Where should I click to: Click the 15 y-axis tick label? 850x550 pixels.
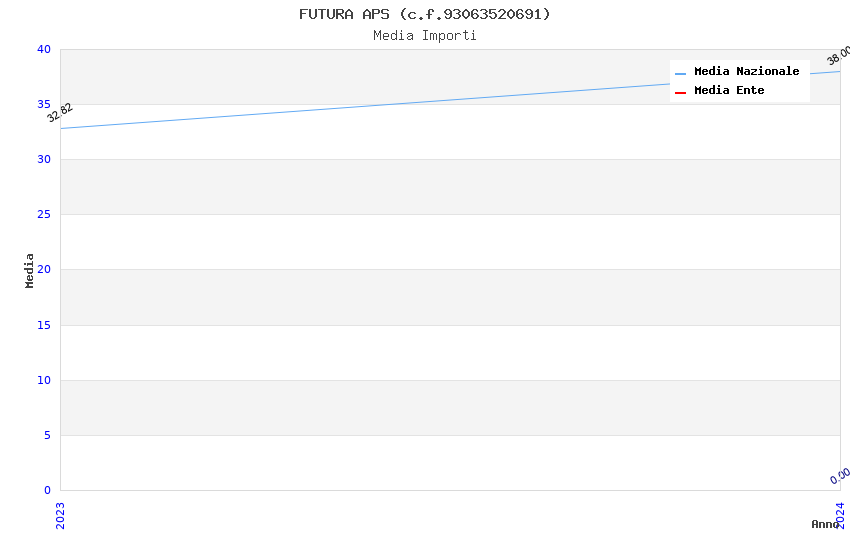click(43, 325)
